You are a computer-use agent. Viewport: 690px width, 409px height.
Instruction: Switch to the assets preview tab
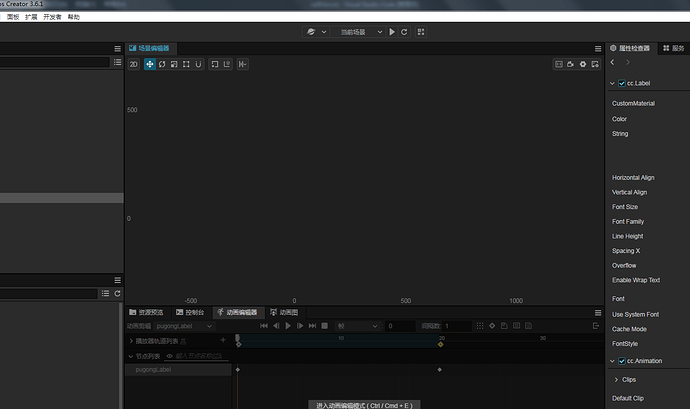point(147,312)
